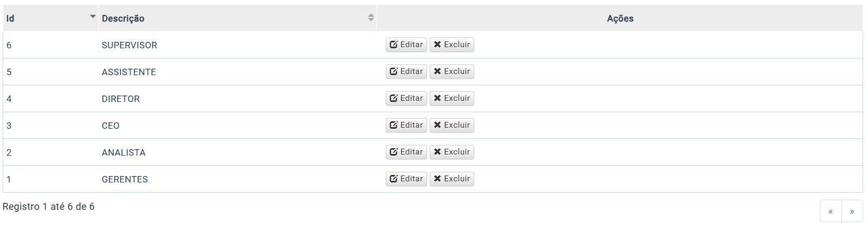Select the SUPERVISOR row description

(x=129, y=45)
